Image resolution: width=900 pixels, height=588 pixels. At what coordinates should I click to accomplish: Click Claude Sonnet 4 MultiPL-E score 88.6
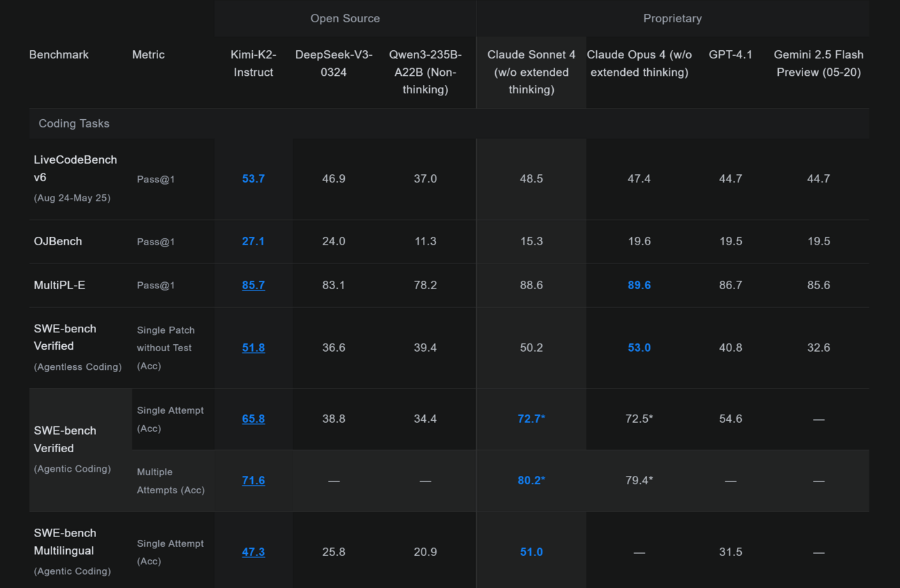pos(532,285)
